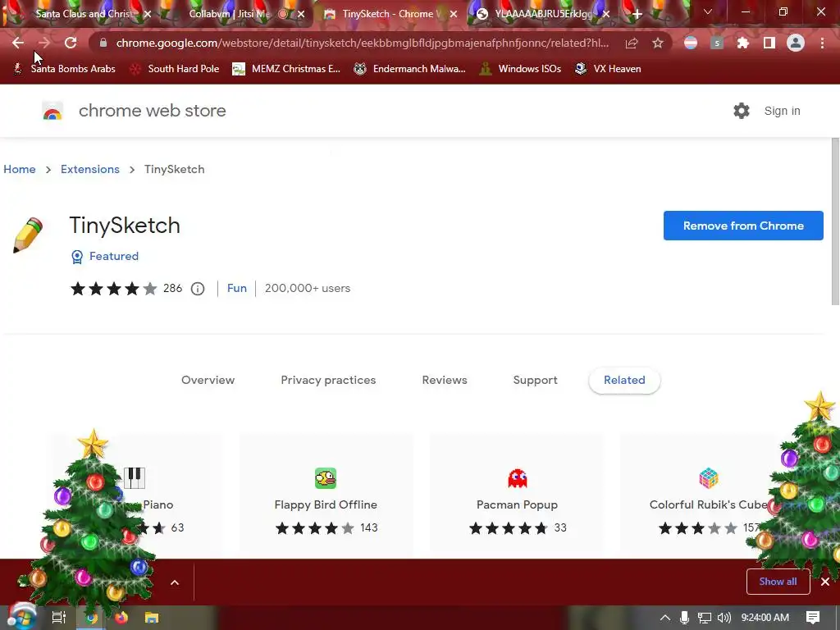Expand the download item chevron
Viewport: 840px width, 630px height.
(175, 582)
